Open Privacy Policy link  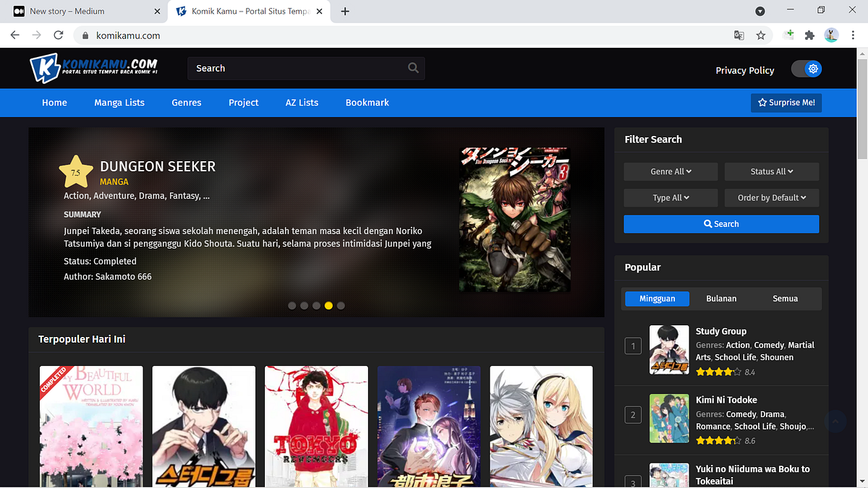click(x=745, y=70)
